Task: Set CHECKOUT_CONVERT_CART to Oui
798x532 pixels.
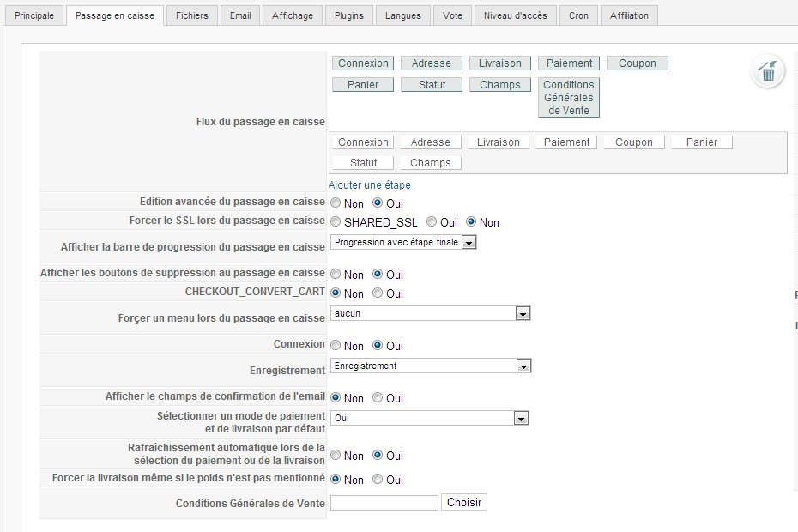Action: [x=378, y=293]
